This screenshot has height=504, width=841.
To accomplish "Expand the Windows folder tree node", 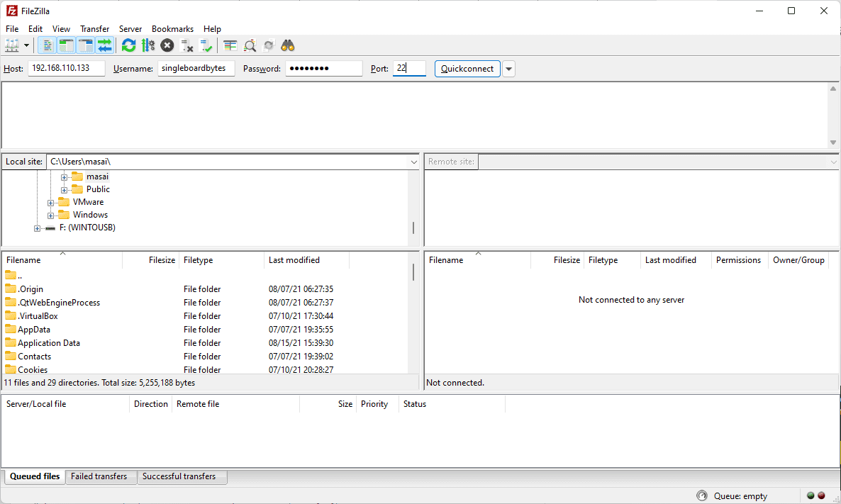I will coord(50,215).
